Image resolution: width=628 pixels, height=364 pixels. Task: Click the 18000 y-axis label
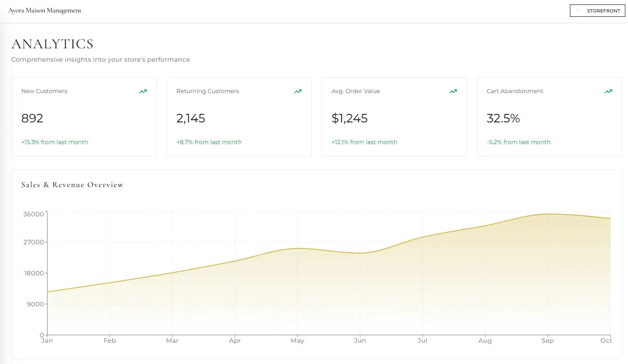34,273
